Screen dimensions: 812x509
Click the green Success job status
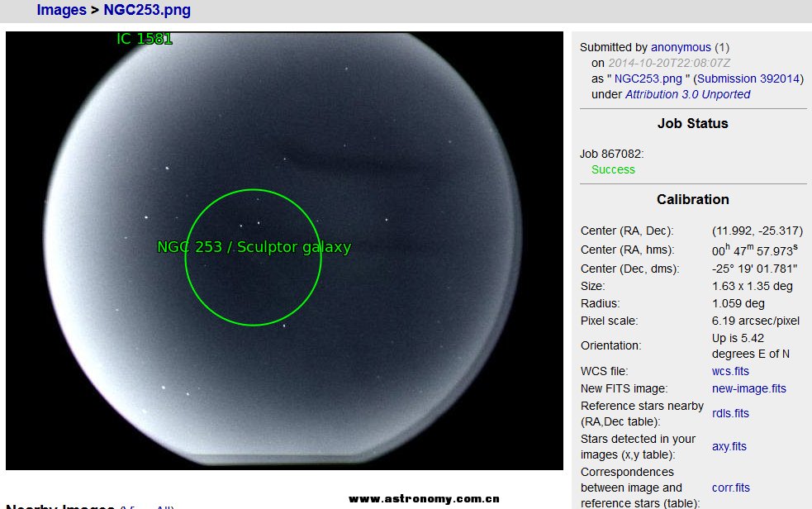(x=613, y=169)
